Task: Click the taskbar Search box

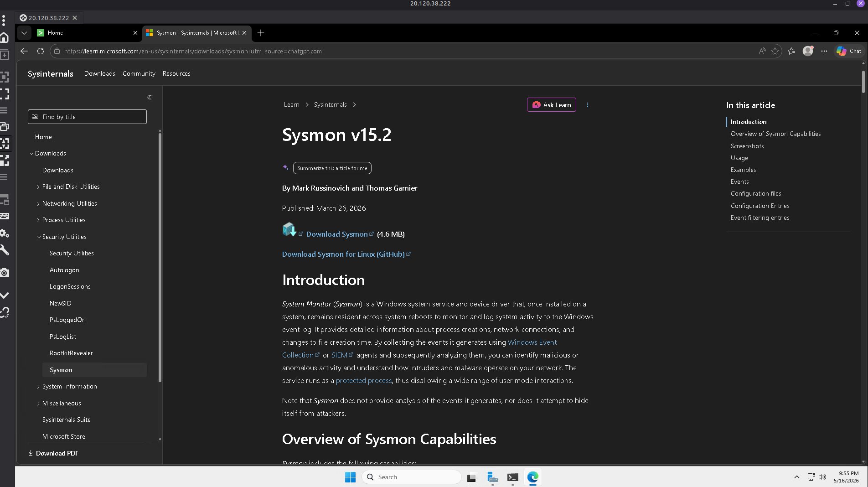Action: (411, 477)
